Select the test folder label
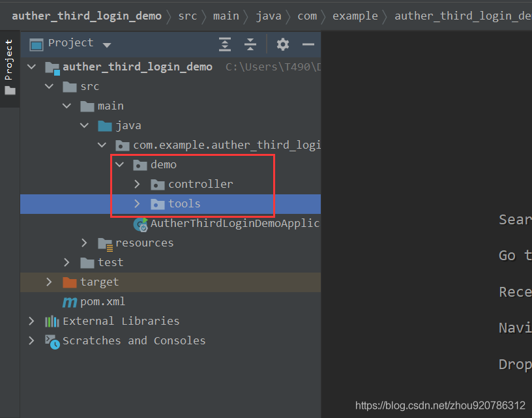 point(111,263)
